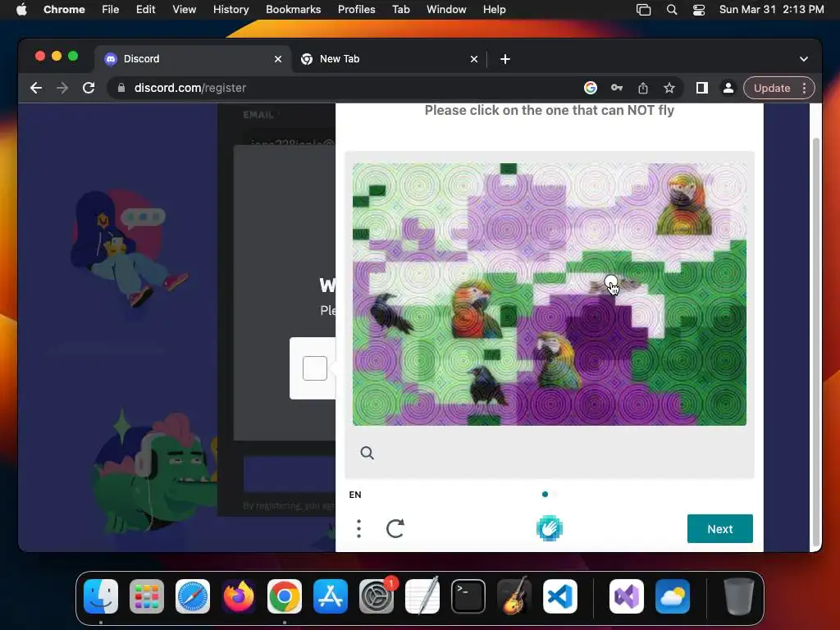Click the lock icon beside the URL
The width and height of the screenshot is (840, 630).
click(121, 88)
